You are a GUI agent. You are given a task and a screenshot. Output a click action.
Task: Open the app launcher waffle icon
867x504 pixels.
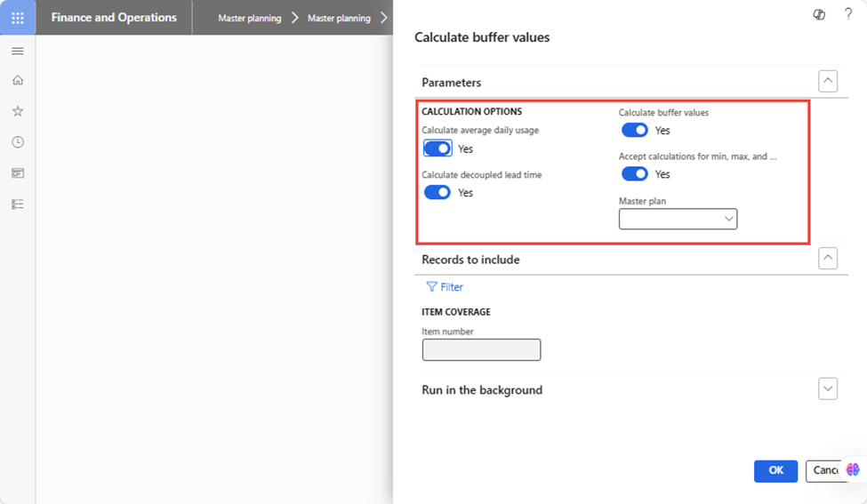[x=18, y=18]
